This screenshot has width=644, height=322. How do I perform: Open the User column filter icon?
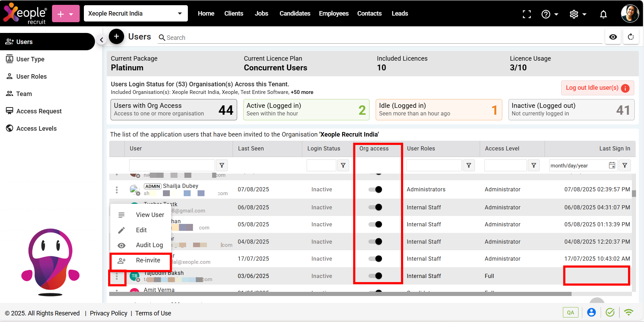click(222, 165)
